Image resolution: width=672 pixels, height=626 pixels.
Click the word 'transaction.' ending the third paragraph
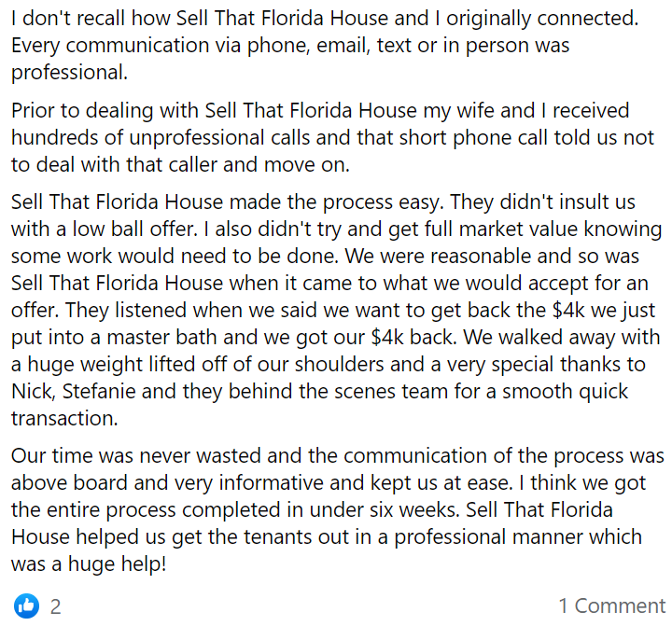point(64,418)
